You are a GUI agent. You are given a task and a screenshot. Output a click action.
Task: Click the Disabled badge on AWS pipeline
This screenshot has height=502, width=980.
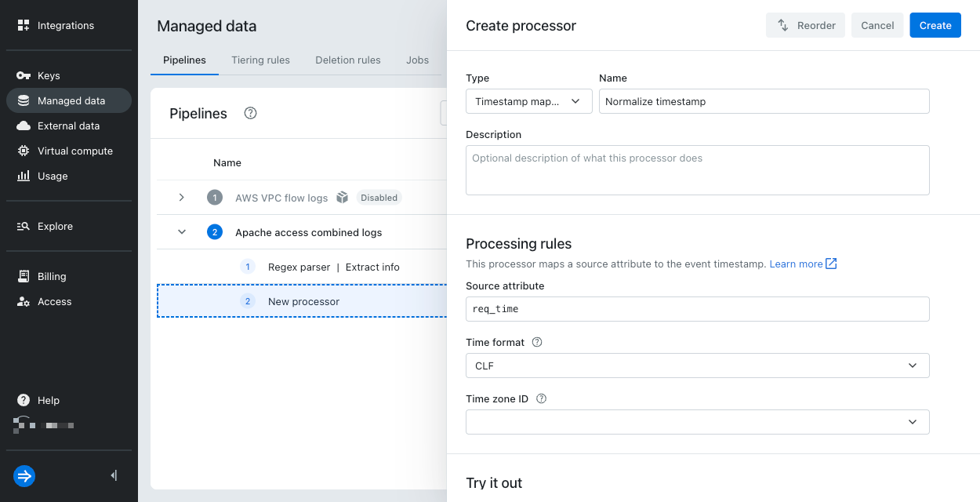click(x=379, y=198)
